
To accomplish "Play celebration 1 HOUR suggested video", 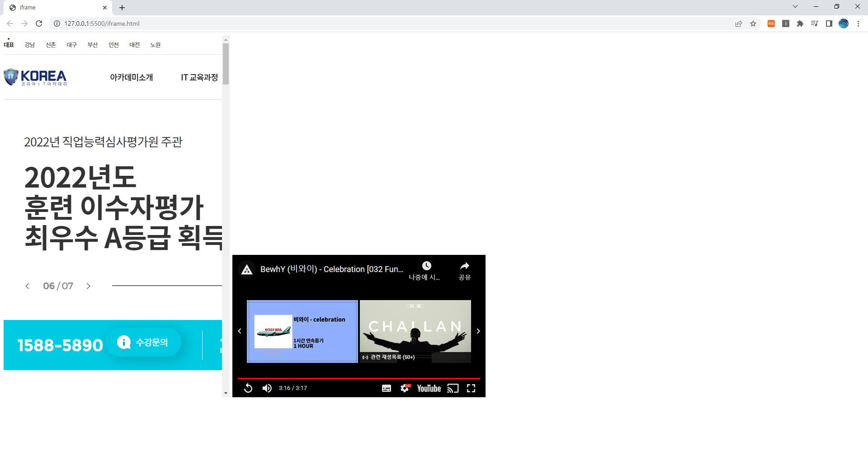I will pos(302,331).
